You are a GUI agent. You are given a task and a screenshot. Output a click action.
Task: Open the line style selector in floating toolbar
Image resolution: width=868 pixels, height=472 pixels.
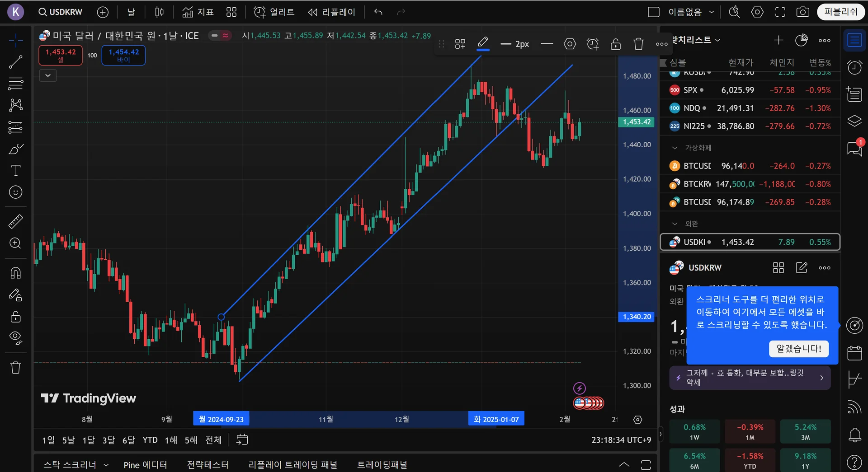547,44
